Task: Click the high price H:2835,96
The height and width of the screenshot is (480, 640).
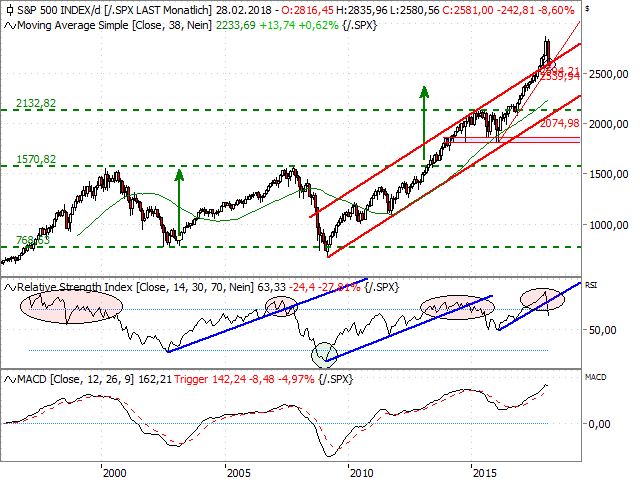Action: point(362,10)
